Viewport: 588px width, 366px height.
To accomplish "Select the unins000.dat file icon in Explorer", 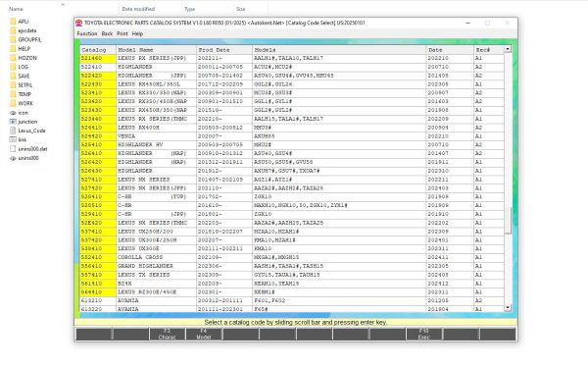I will pyautogui.click(x=13, y=149).
